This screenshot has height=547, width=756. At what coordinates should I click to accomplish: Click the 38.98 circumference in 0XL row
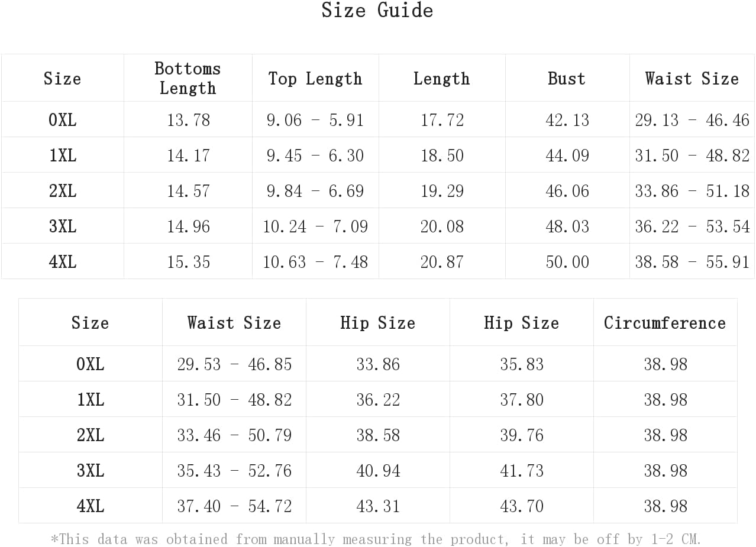point(665,364)
